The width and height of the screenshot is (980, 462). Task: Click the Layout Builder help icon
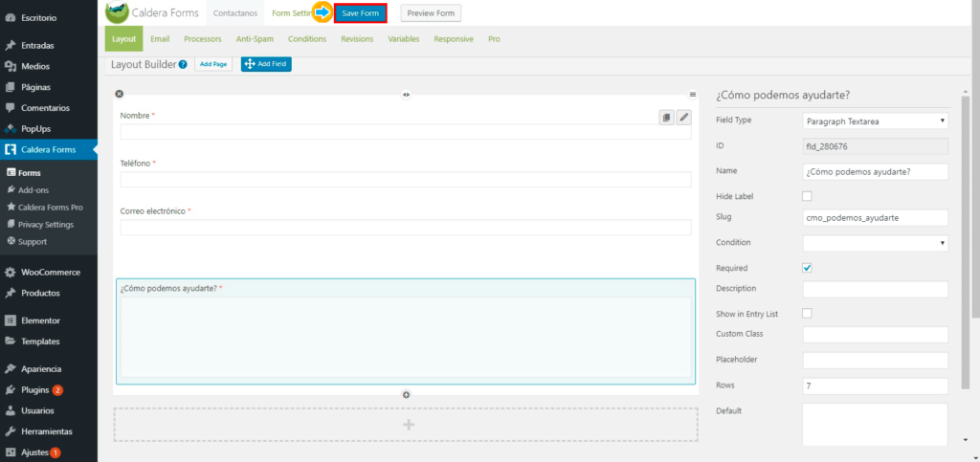tap(183, 64)
